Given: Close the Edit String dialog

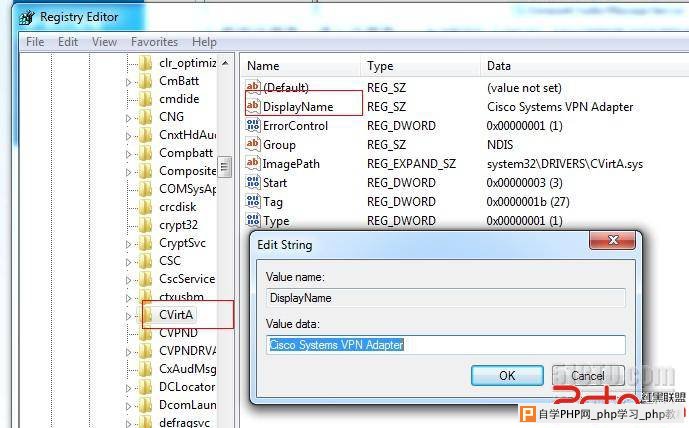Looking at the screenshot, I should point(613,239).
